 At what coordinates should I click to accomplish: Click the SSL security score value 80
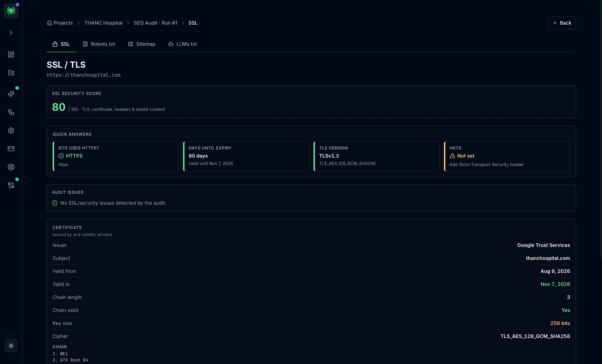pos(59,107)
